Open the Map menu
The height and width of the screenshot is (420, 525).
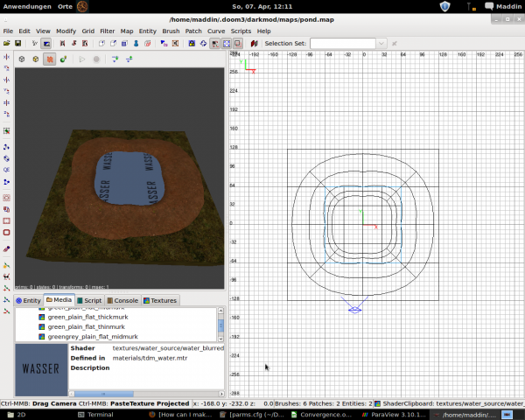pyautogui.click(x=127, y=31)
